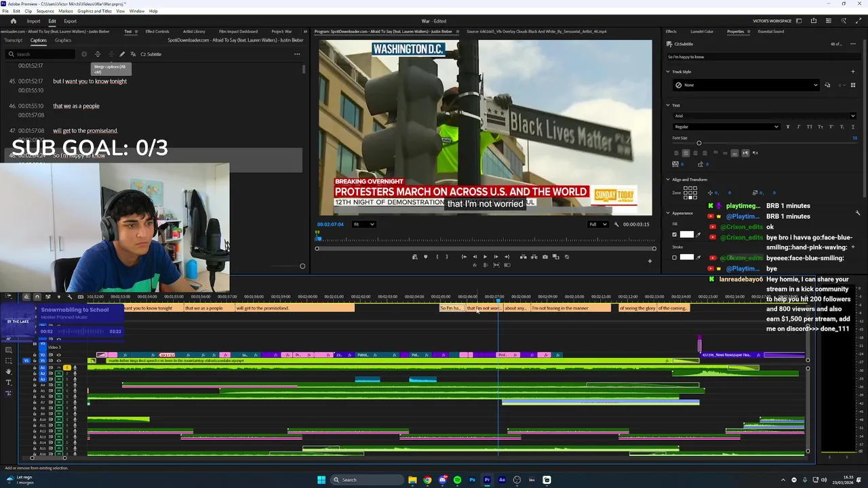
Task: Open the button editor plus icon
Action: (650, 261)
